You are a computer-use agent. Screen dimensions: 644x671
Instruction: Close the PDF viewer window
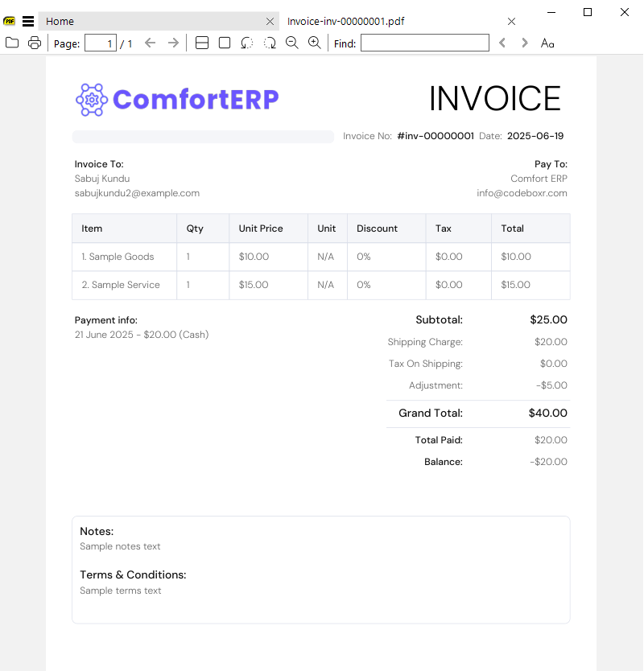point(625,12)
